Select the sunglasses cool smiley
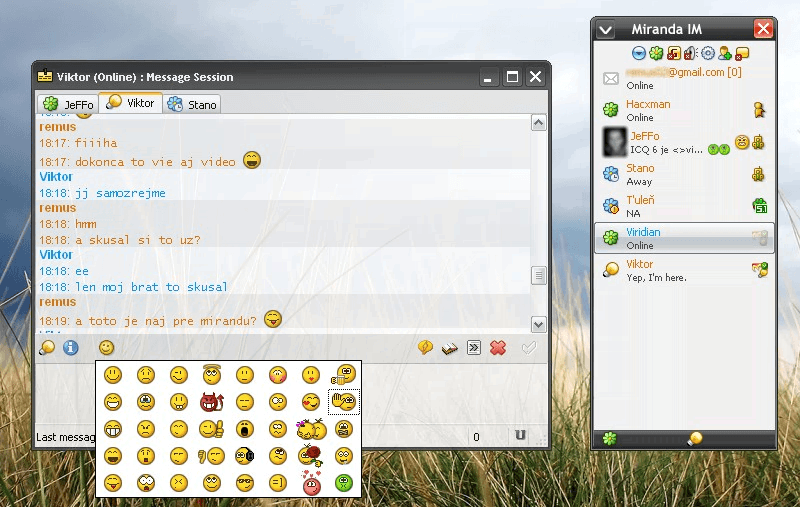Screen dimensions: 800x507 (245, 483)
